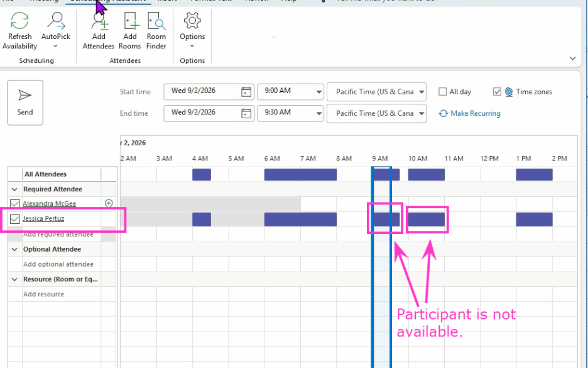Open the End time calendar picker icon
Screen dimensions: 588x368
click(x=246, y=113)
